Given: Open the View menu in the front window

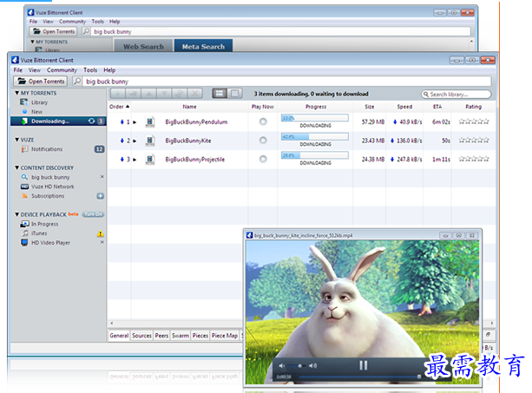Looking at the screenshot, I should coord(34,70).
